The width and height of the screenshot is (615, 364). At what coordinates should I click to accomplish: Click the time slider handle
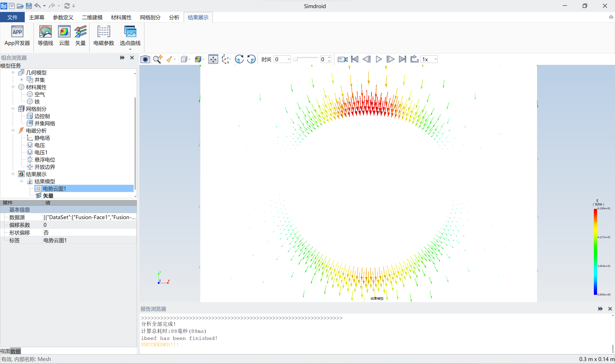pos(296,59)
